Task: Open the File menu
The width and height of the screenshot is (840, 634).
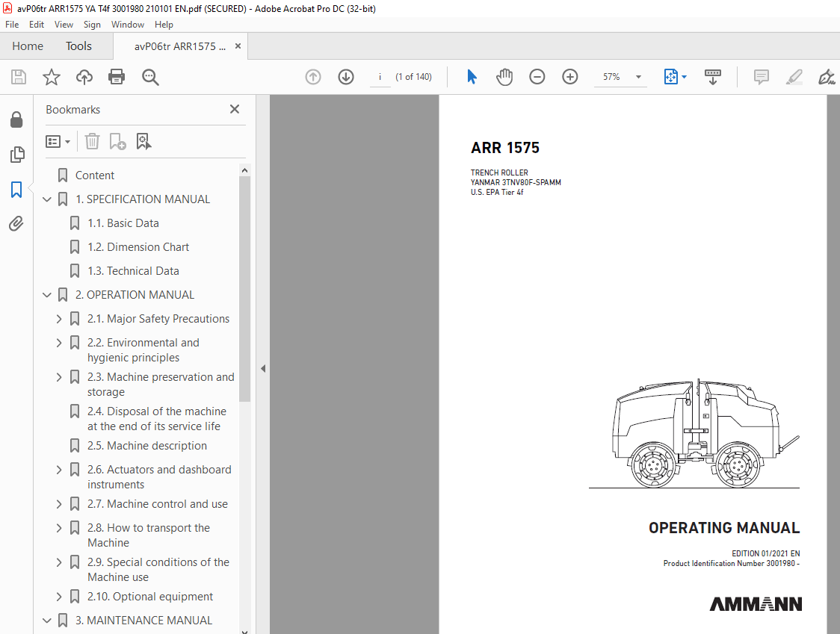Action: point(12,25)
